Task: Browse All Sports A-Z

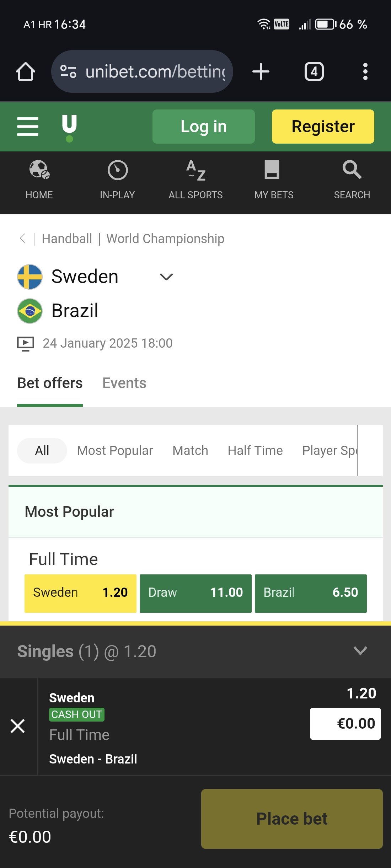Action: [195, 180]
